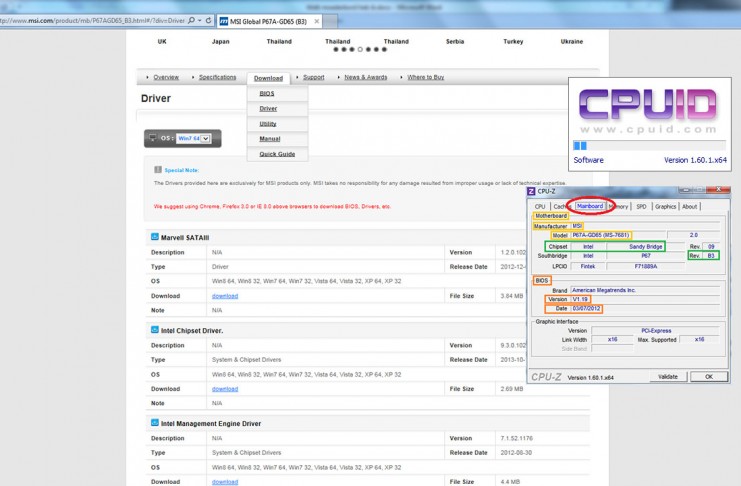Click the version value 7.1.52.1176
Image resolution: width=741 pixels, height=486 pixels.
[517, 439]
